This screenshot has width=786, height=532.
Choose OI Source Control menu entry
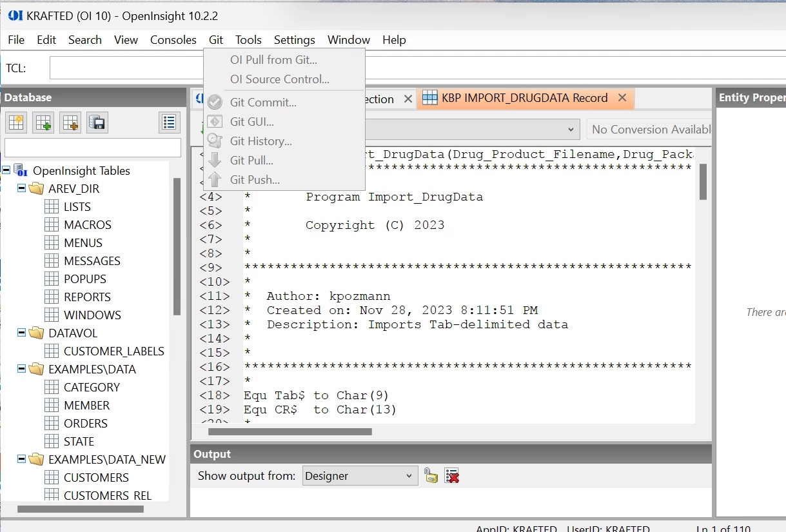click(x=284, y=79)
